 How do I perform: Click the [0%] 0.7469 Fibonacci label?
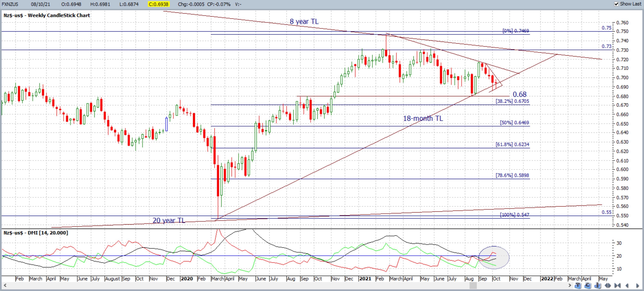[x=516, y=31]
